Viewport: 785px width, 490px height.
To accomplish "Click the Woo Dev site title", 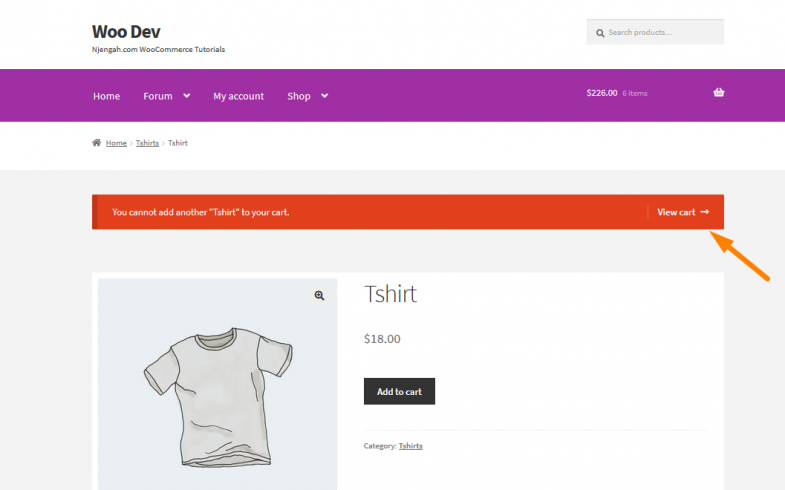I will click(x=126, y=32).
